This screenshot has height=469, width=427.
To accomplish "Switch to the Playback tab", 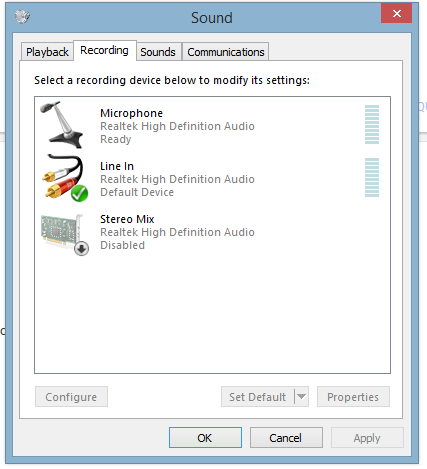I will (x=47, y=52).
